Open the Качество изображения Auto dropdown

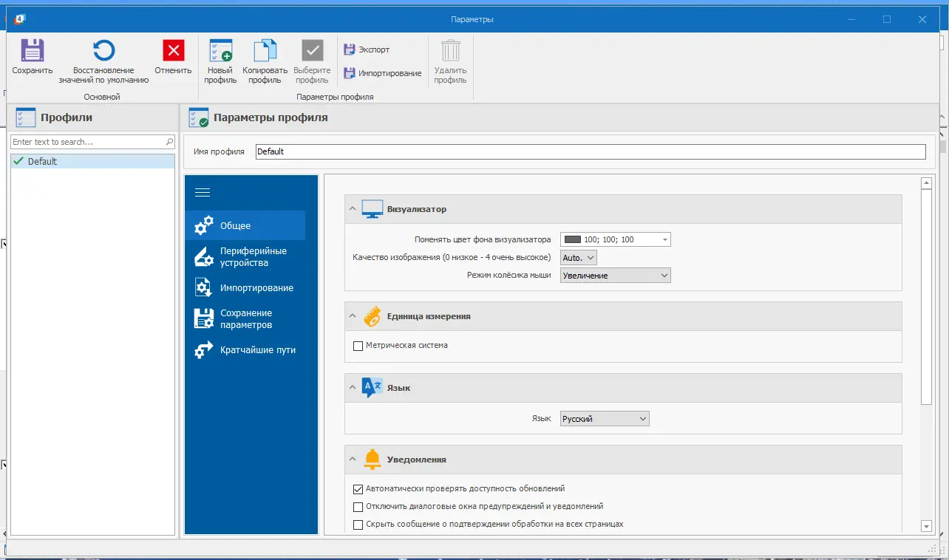pyautogui.click(x=578, y=258)
